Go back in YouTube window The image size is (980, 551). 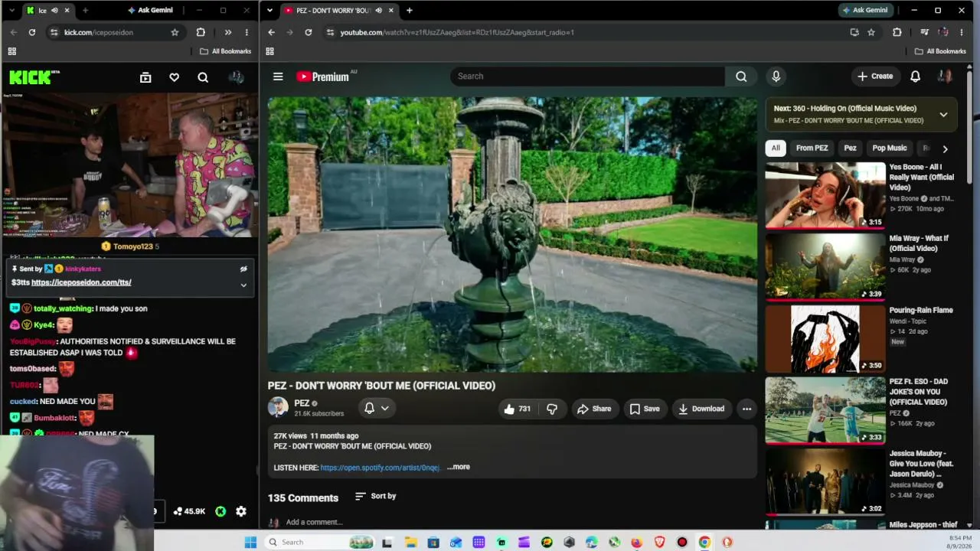tap(272, 32)
